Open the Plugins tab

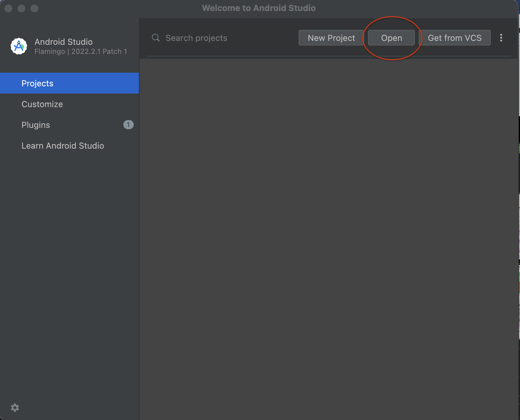[69, 125]
